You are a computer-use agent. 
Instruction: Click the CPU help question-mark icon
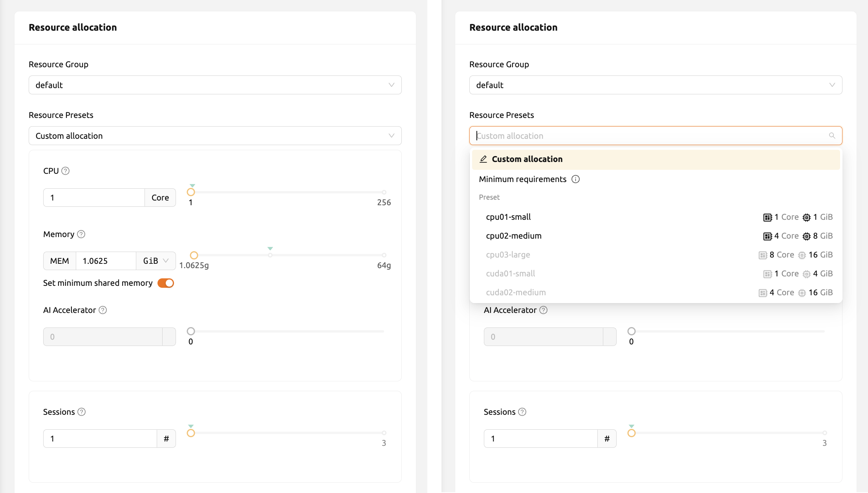pyautogui.click(x=66, y=171)
